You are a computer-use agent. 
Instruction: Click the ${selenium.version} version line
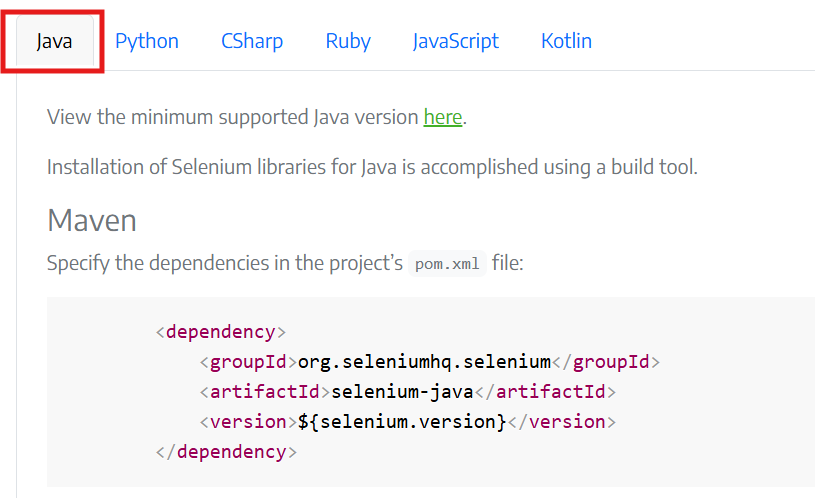tap(408, 422)
